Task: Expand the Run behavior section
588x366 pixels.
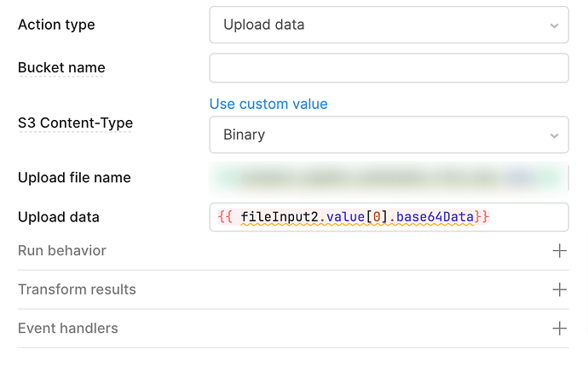Action: click(x=293, y=250)
